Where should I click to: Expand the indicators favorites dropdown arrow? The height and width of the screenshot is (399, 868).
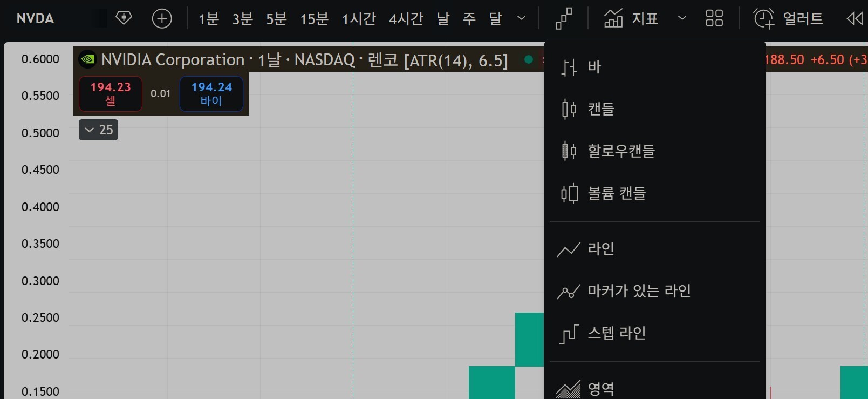682,18
